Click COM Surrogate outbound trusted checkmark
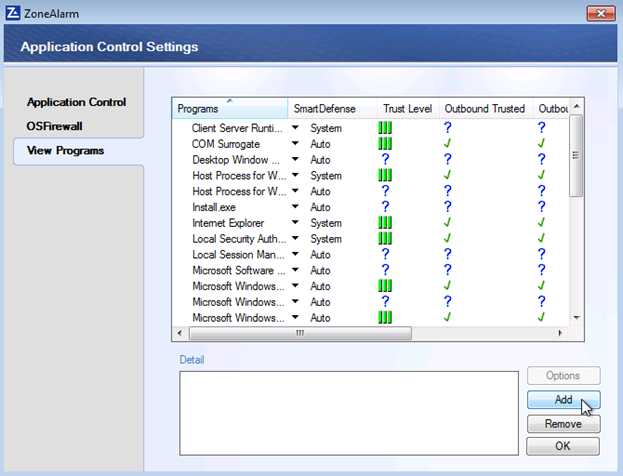The image size is (623, 476). coord(447,144)
